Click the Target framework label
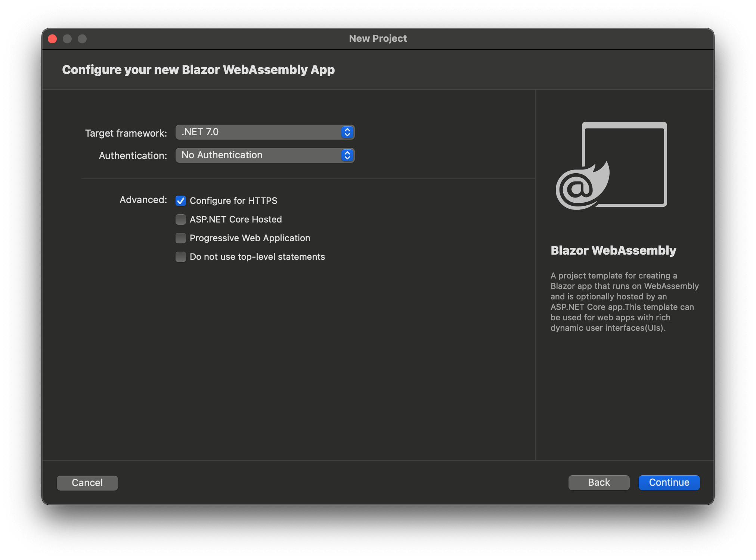 click(126, 133)
